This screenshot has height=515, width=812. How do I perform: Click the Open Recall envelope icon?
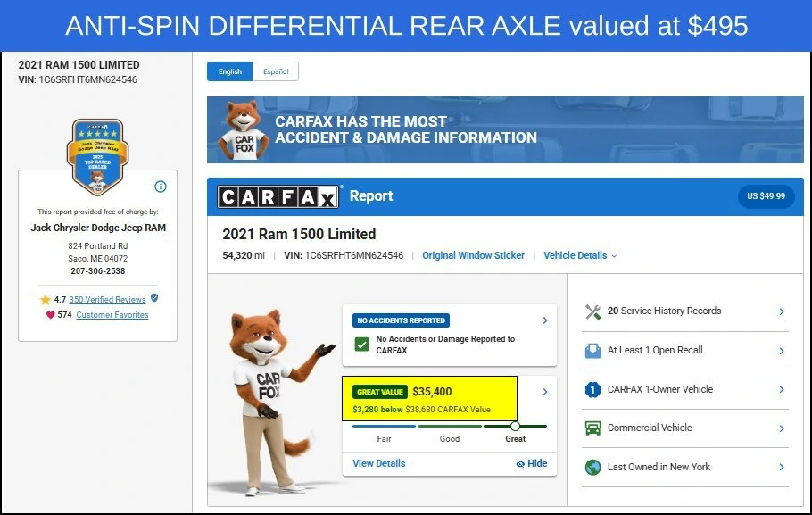(x=593, y=351)
